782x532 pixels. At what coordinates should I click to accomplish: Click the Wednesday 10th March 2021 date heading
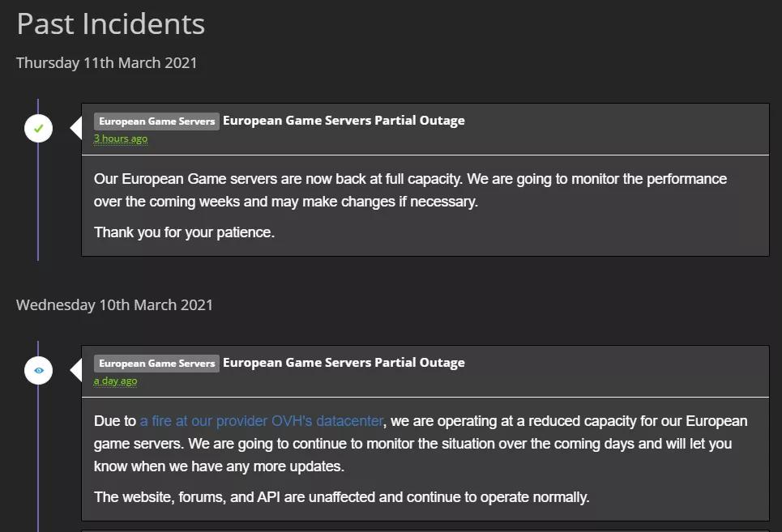[114, 305]
